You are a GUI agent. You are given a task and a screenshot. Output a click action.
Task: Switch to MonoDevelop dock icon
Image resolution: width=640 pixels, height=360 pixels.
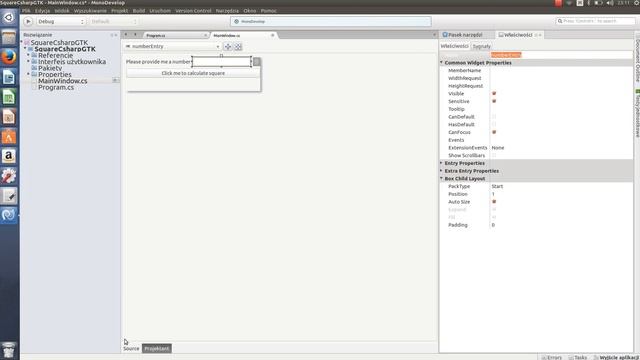(9, 215)
